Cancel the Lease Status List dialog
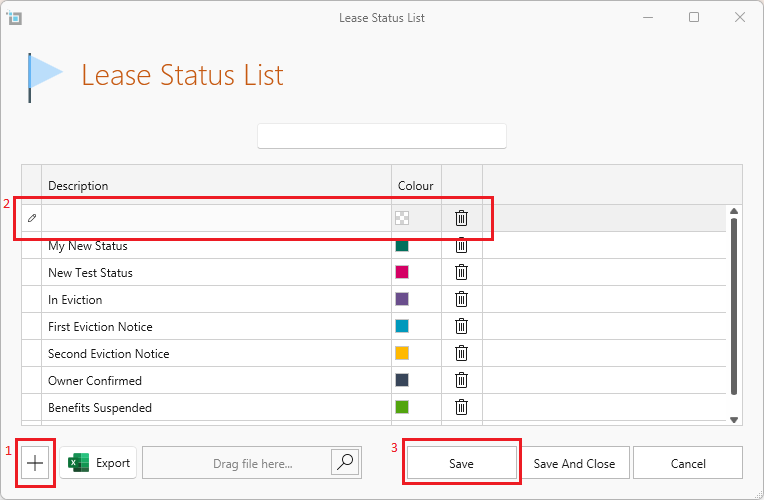This screenshot has height=500, width=764. (x=687, y=463)
